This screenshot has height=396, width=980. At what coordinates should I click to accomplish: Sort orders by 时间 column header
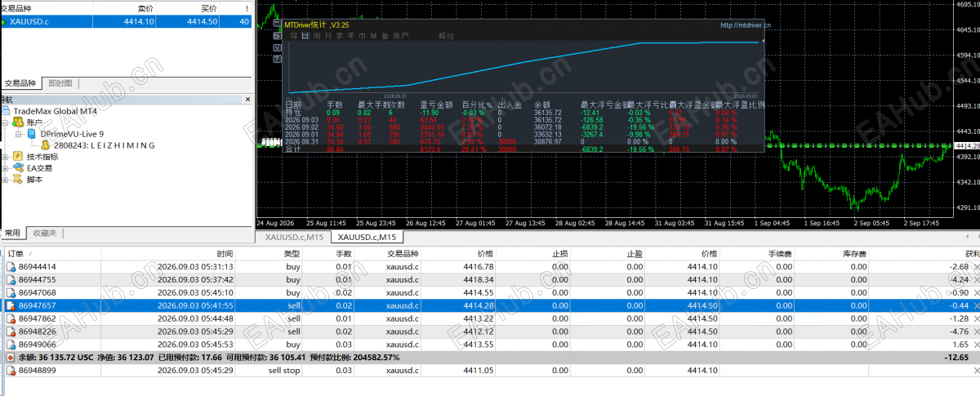[x=167, y=254]
